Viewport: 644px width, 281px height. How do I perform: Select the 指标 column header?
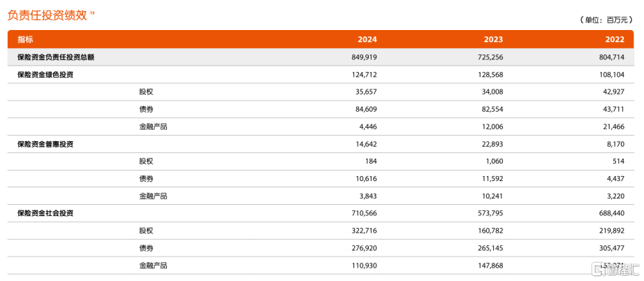(x=25, y=39)
